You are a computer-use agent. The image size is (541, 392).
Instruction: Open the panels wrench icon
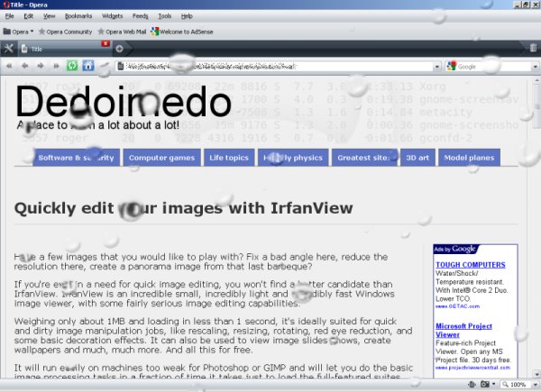[9, 49]
